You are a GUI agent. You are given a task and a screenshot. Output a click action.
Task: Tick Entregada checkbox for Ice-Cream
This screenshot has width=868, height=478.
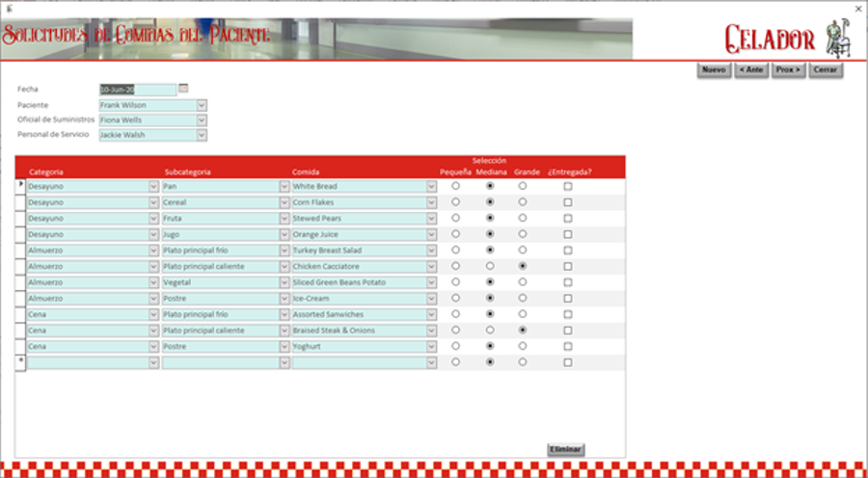[567, 300]
